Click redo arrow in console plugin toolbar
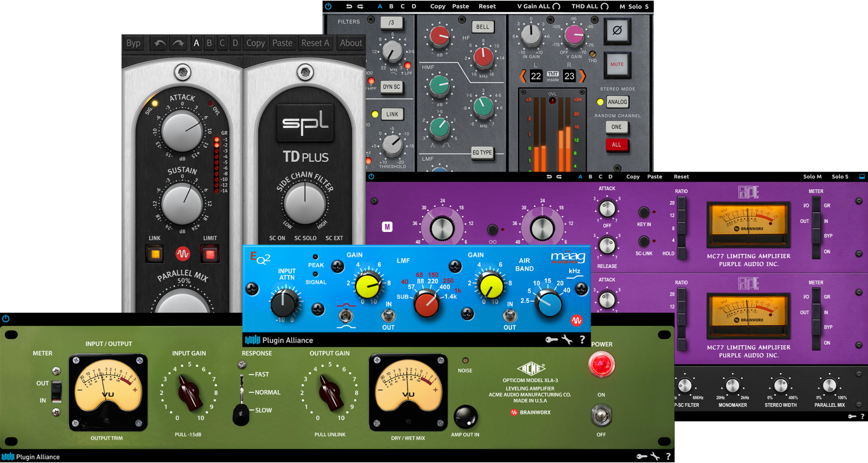The height and width of the screenshot is (463, 868). (360, 6)
